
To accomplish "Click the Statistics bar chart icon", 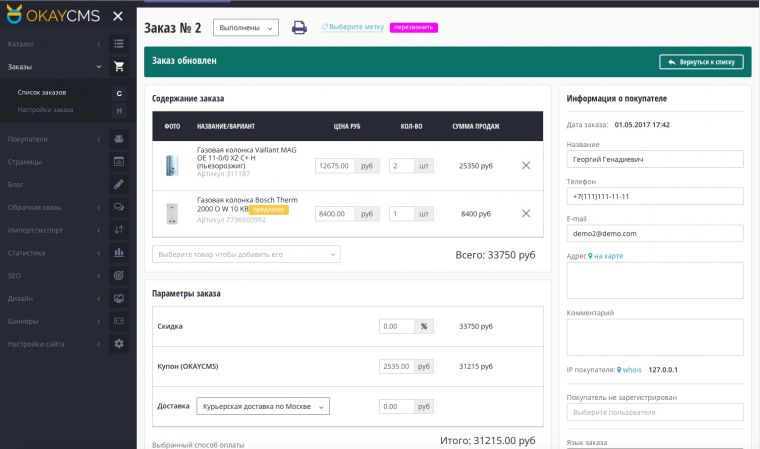I will point(119,252).
